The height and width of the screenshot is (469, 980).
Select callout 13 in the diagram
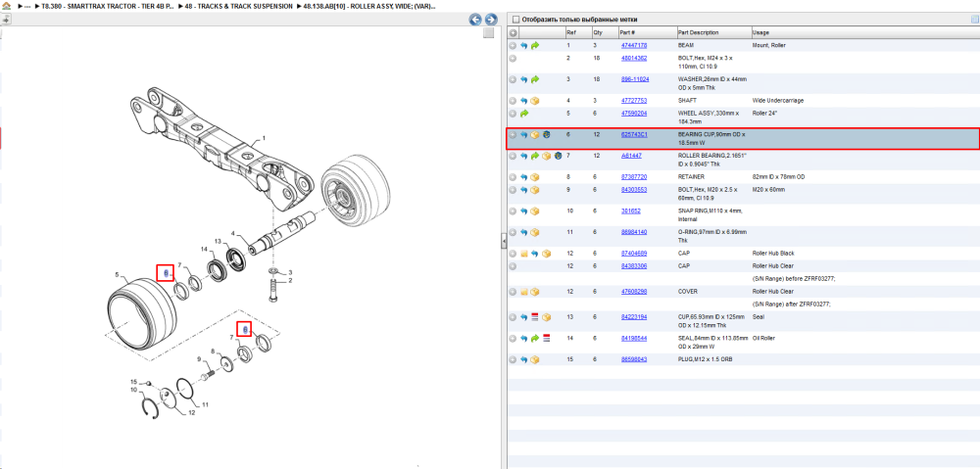219,241
